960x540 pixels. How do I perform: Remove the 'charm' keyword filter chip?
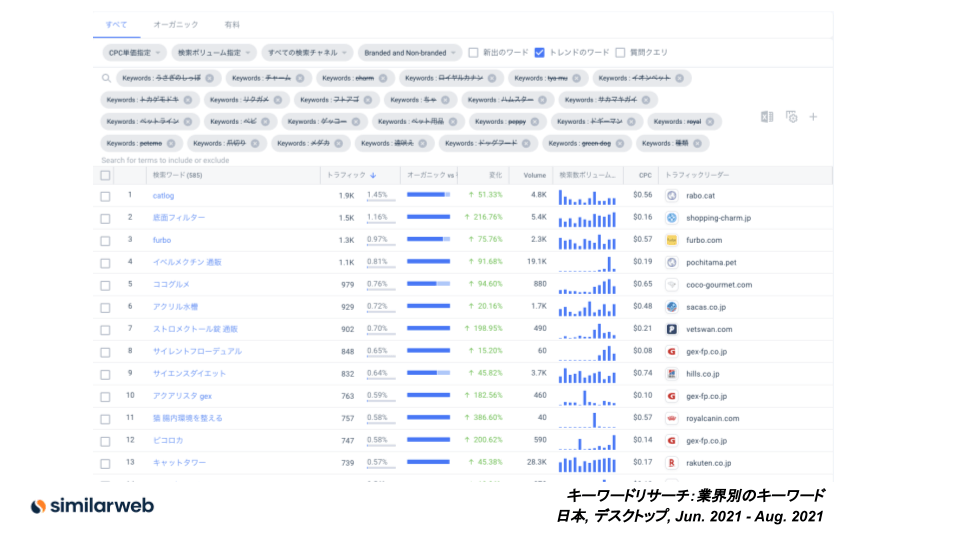pos(383,78)
